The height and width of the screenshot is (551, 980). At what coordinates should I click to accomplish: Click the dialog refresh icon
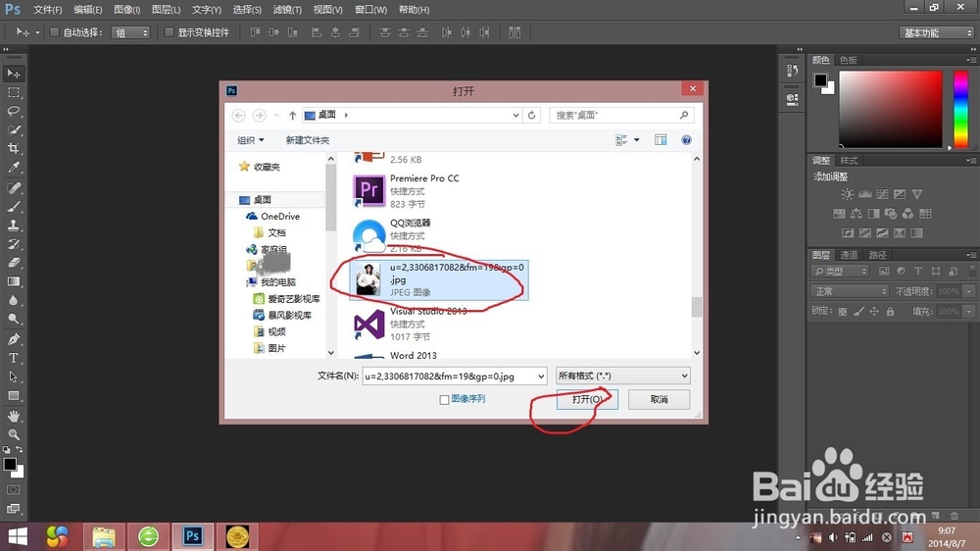[532, 115]
